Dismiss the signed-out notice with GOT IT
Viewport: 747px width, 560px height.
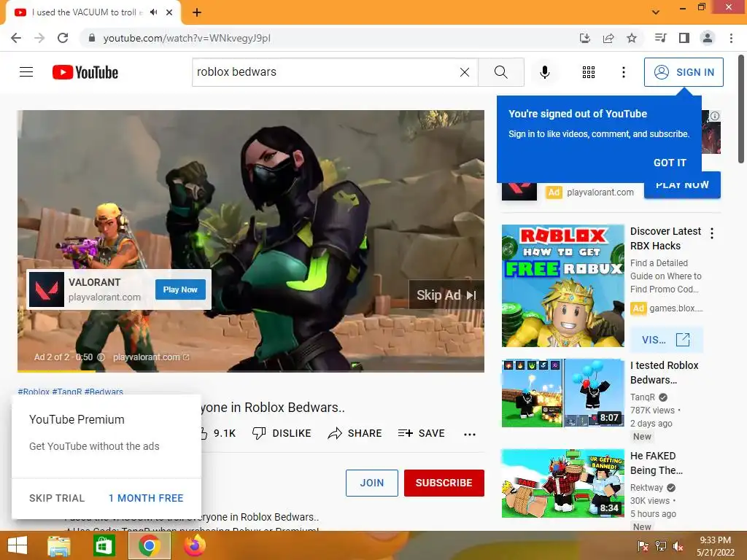click(670, 163)
